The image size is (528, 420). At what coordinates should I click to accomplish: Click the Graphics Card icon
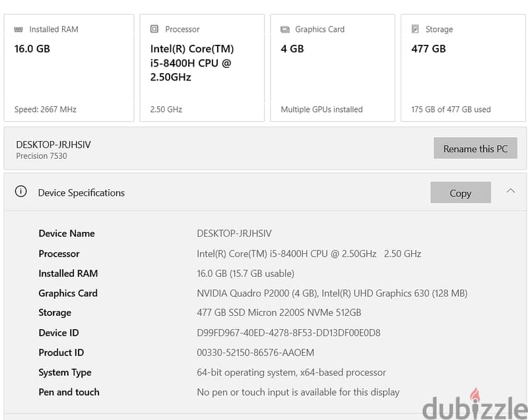pyautogui.click(x=285, y=30)
